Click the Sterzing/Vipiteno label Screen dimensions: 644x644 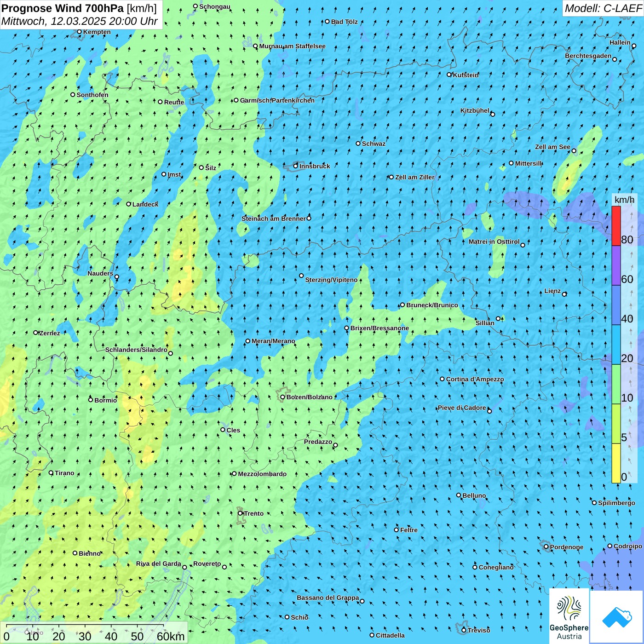331,280
